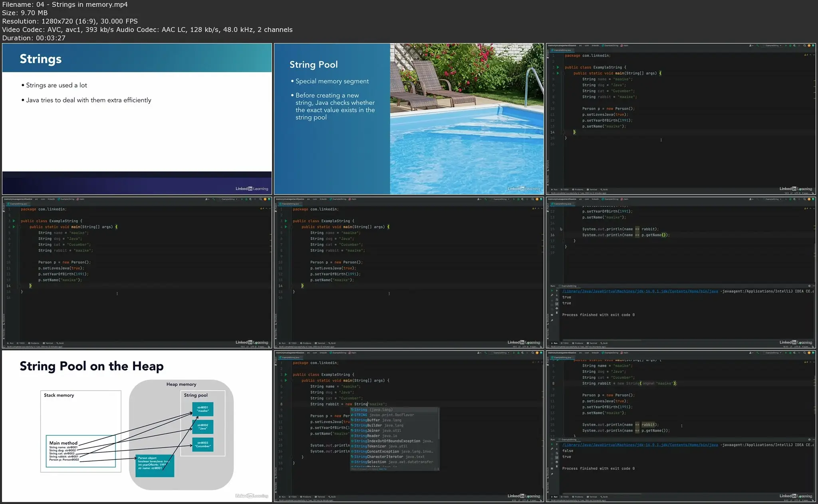Open Terminal tab below true/true console

[x=592, y=343]
